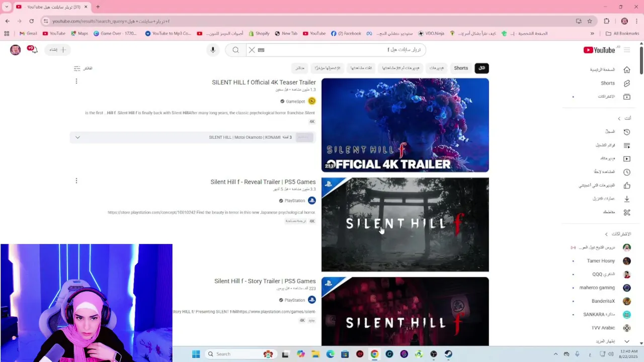The width and height of the screenshot is (644, 362).
Task: Expand the 3 chapters section under GameSpot video
Action: click(77, 137)
